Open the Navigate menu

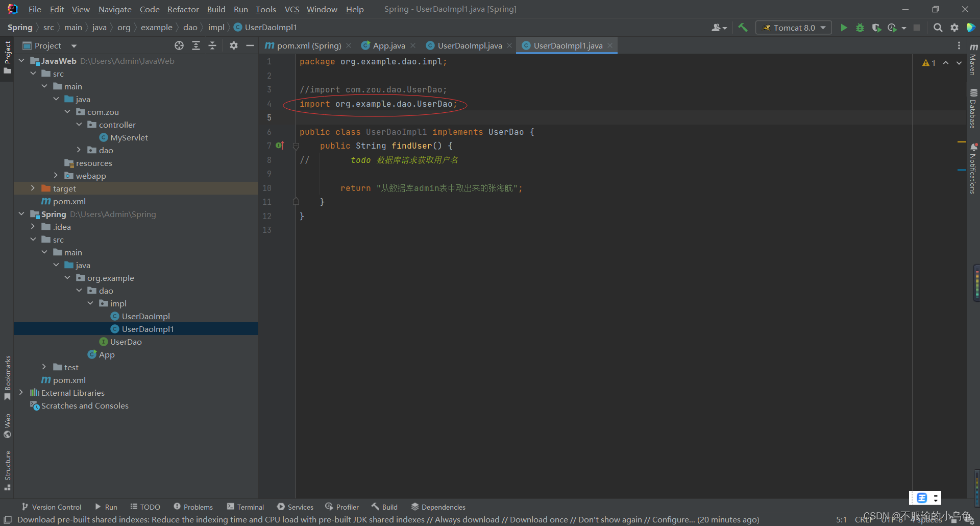click(115, 9)
